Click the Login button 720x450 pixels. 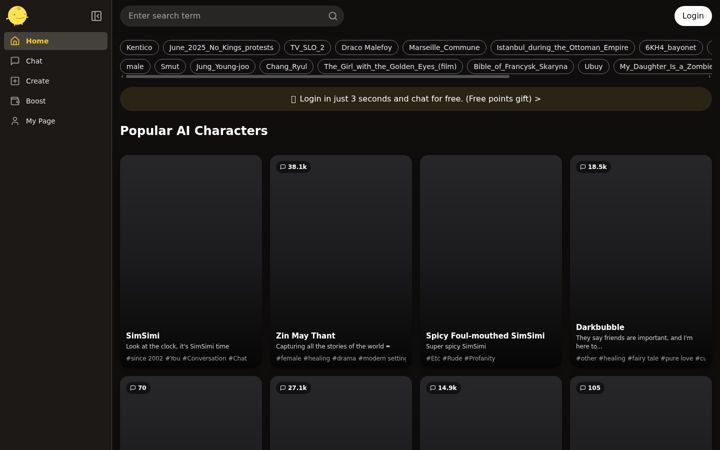pos(693,16)
